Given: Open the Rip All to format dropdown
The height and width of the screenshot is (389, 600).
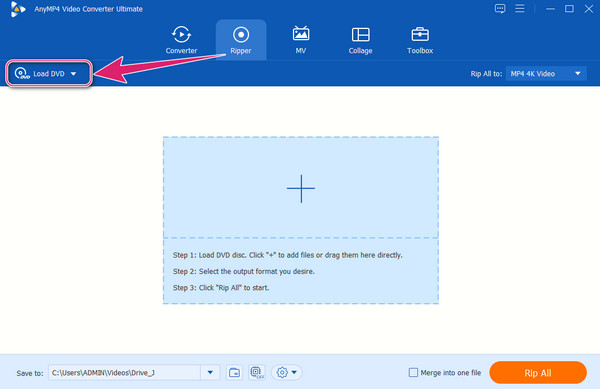Looking at the screenshot, I should [546, 73].
